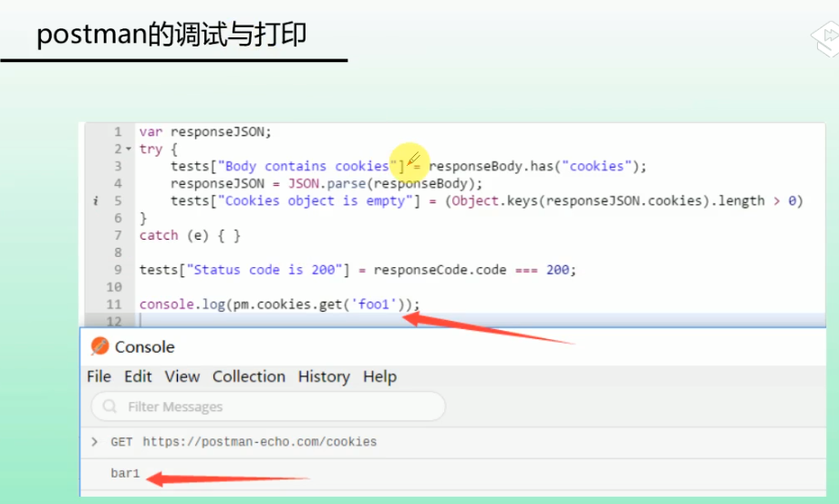This screenshot has height=504, width=839.
Task: Click the Console window title text
Action: click(144, 347)
